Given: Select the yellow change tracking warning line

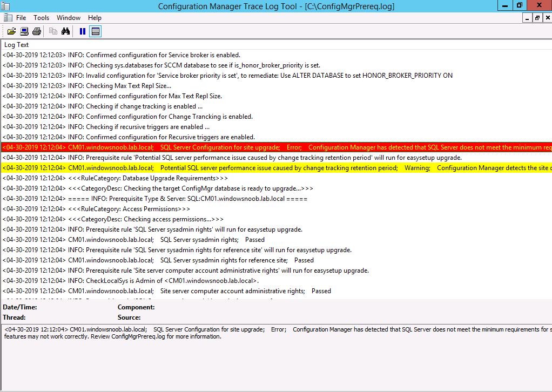Looking at the screenshot, I should (x=277, y=168).
